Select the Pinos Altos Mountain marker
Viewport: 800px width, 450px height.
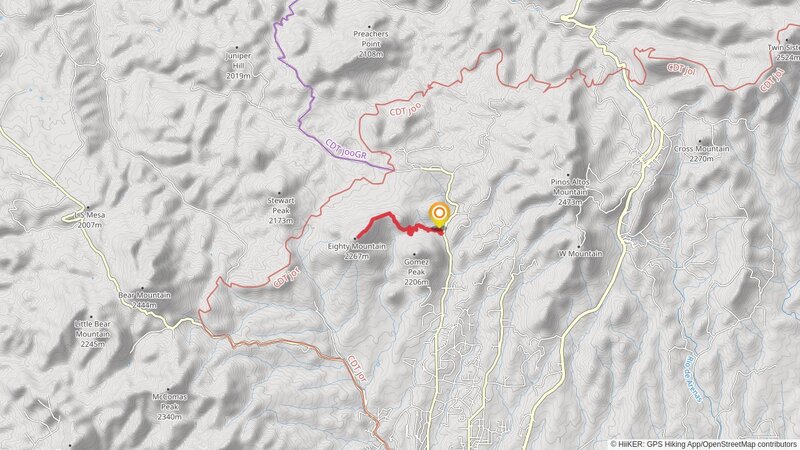[x=568, y=174]
